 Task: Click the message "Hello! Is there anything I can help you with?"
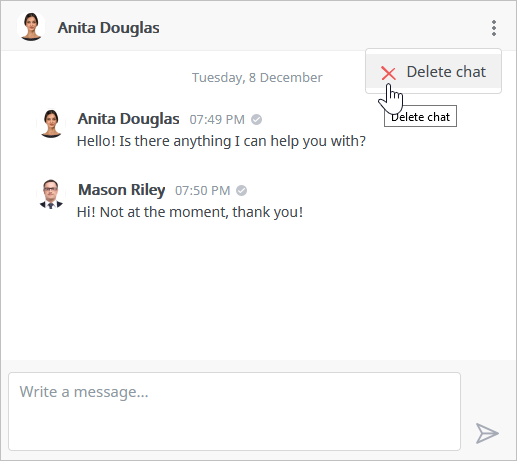coord(221,141)
